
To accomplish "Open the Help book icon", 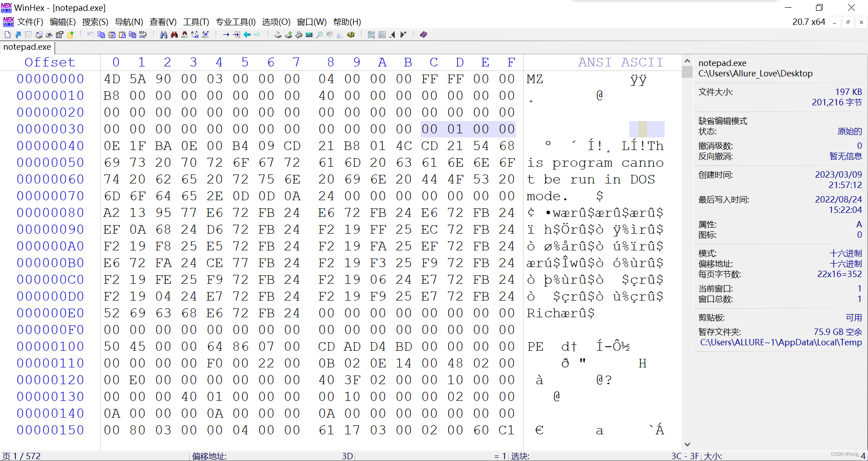I will [423, 35].
